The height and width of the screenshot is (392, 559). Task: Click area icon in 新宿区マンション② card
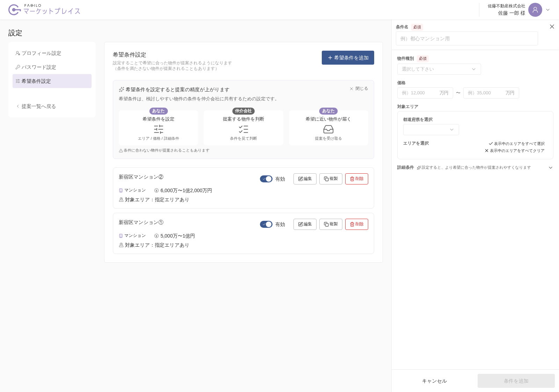pyautogui.click(x=121, y=199)
